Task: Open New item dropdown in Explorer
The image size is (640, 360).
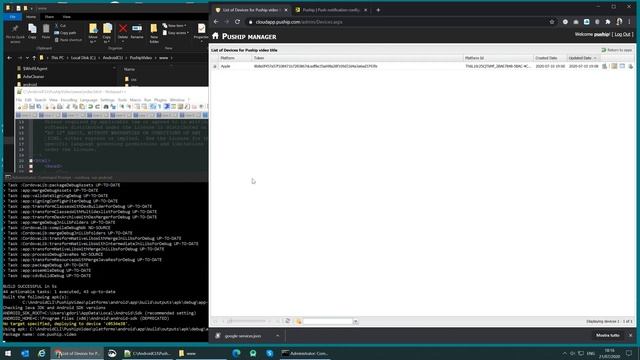Action: [x=175, y=26]
